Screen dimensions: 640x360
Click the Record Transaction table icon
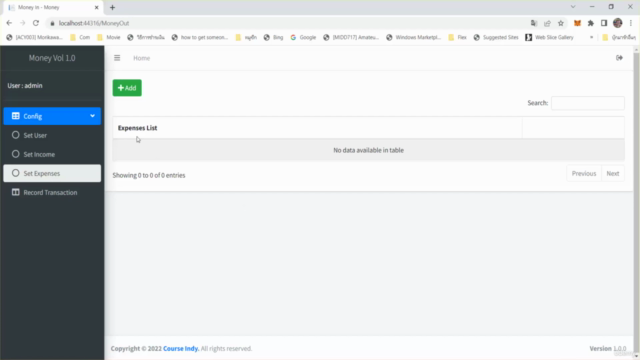pyautogui.click(x=16, y=192)
